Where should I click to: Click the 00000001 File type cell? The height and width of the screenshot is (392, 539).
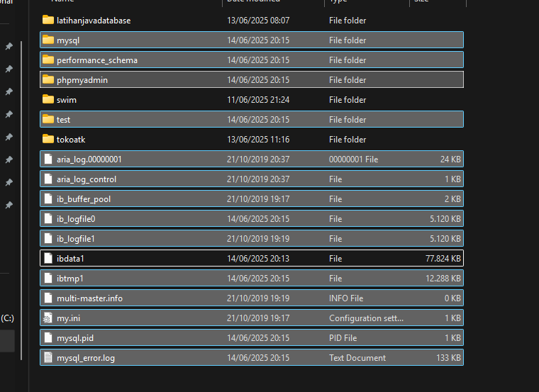tap(353, 159)
